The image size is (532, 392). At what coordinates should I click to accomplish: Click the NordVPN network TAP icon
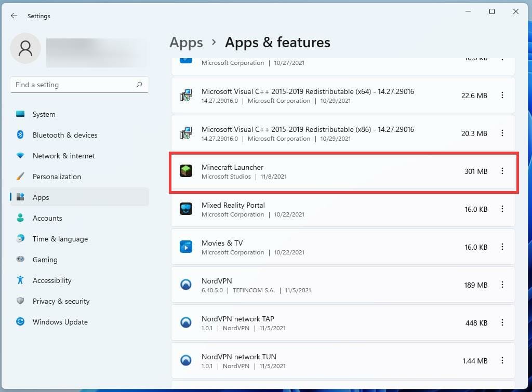186,322
